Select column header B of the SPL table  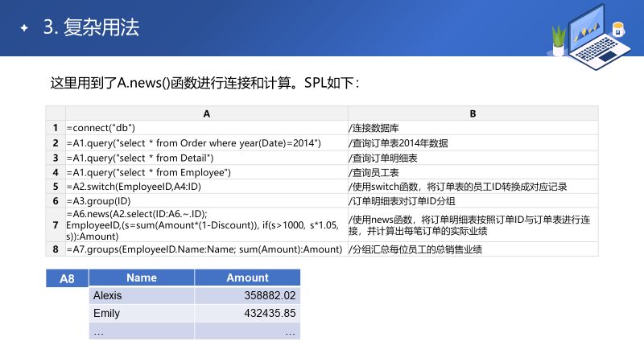point(473,114)
